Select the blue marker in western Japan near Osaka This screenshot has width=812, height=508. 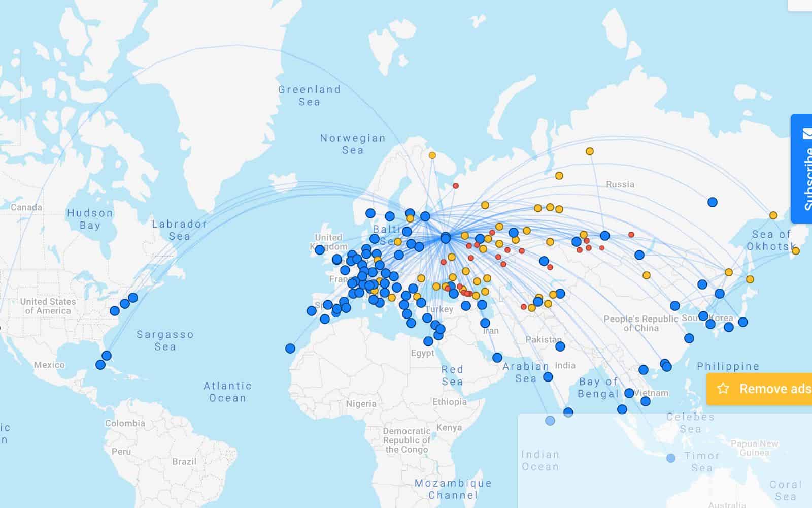click(x=729, y=327)
